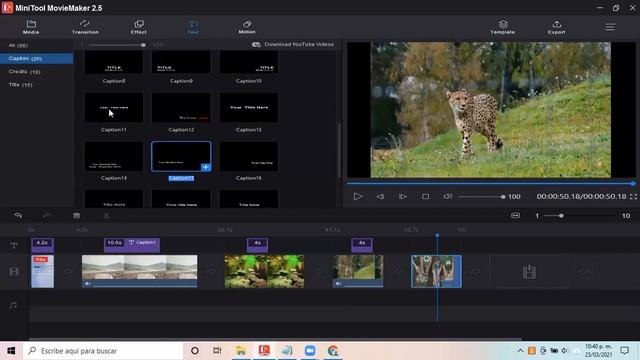Click the preview progress bar

(x=490, y=183)
